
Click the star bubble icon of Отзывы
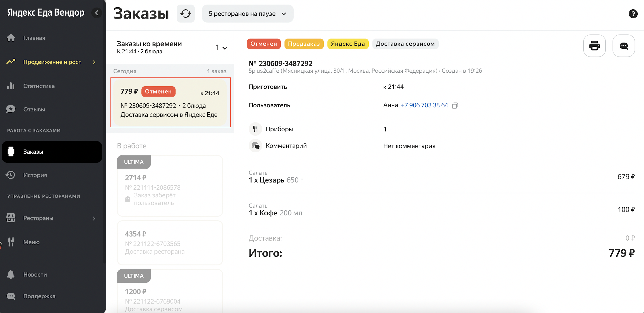pos(11,109)
